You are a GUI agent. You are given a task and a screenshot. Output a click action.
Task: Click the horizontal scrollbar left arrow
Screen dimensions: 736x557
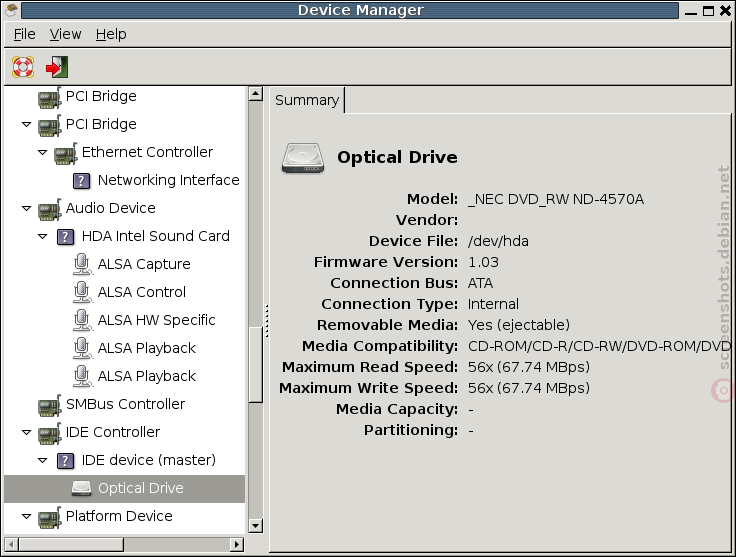(x=12, y=544)
